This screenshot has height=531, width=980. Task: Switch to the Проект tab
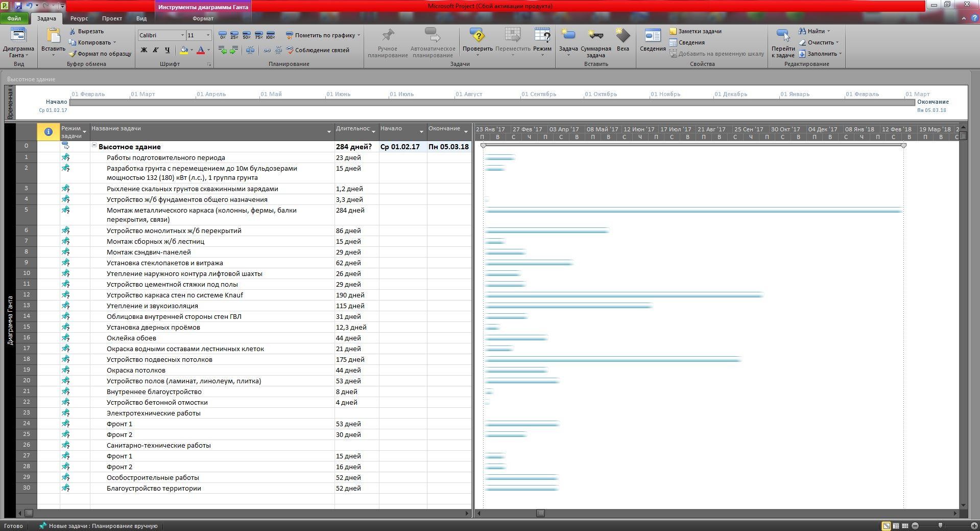(111, 18)
